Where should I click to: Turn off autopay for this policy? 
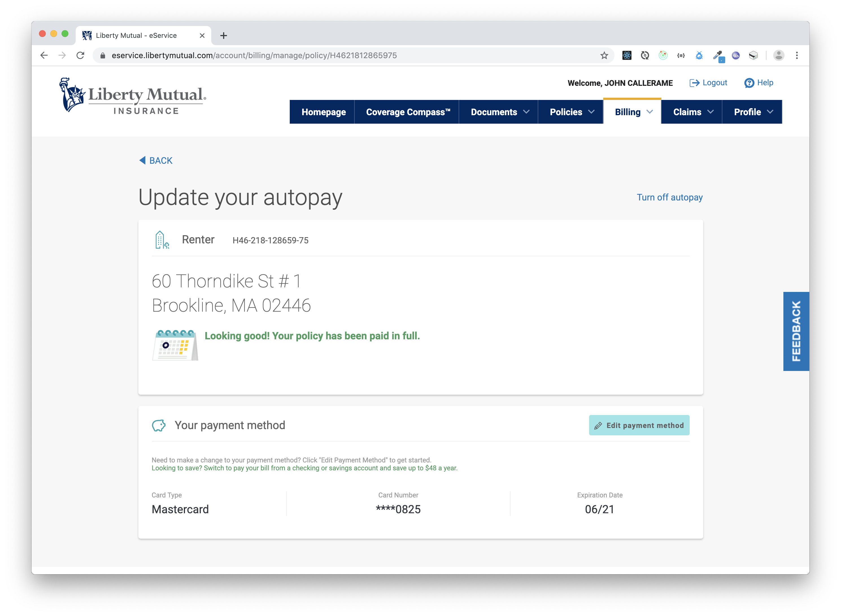click(x=669, y=197)
